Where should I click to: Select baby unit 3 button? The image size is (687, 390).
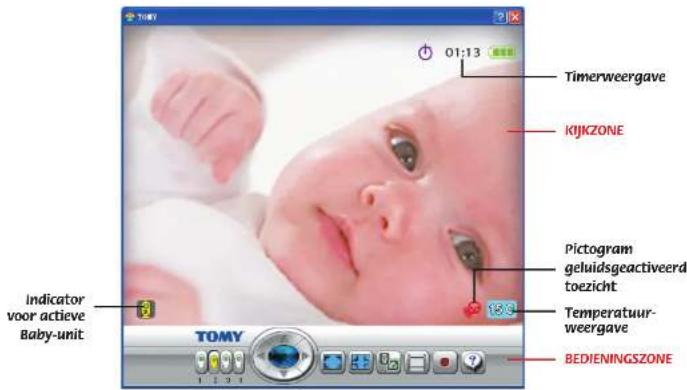226,362
